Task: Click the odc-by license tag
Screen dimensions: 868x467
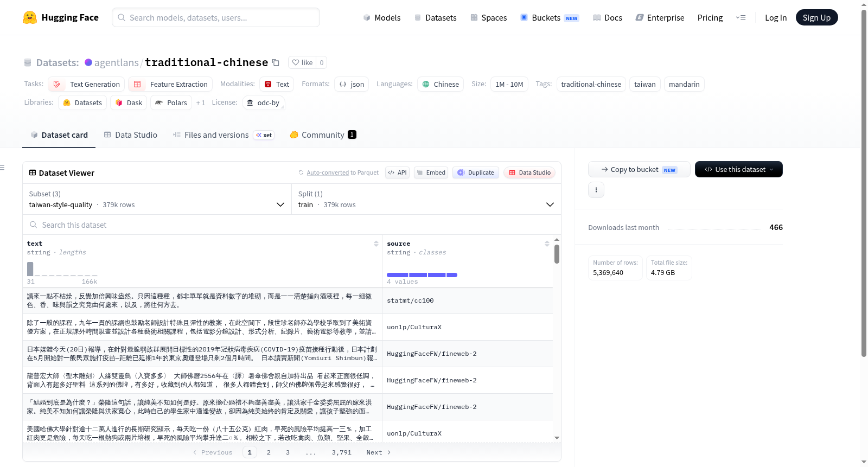Action: tap(264, 103)
